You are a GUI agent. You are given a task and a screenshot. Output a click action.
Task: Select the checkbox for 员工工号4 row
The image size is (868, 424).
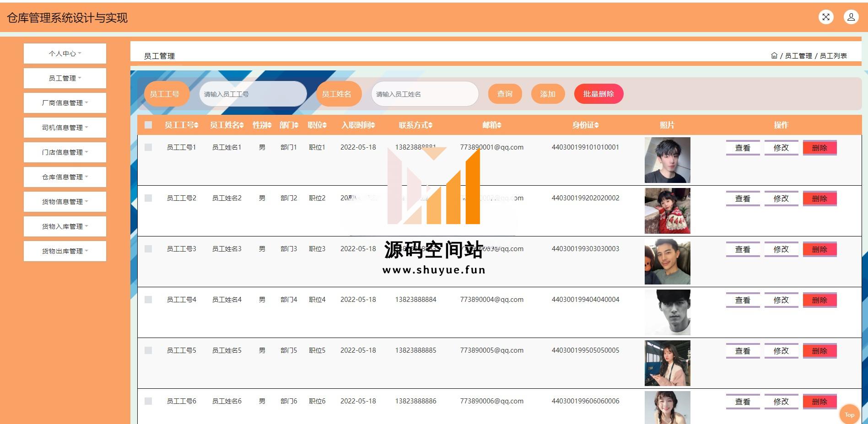148,300
